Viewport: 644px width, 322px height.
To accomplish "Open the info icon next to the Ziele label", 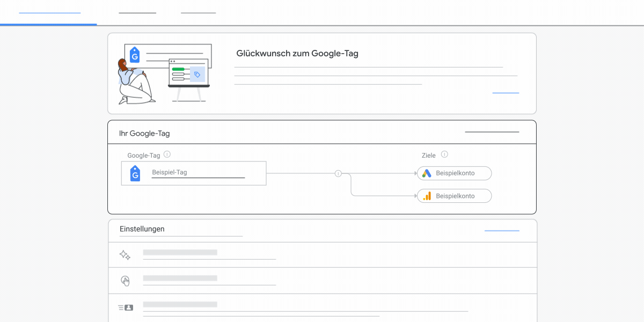I will (x=444, y=154).
